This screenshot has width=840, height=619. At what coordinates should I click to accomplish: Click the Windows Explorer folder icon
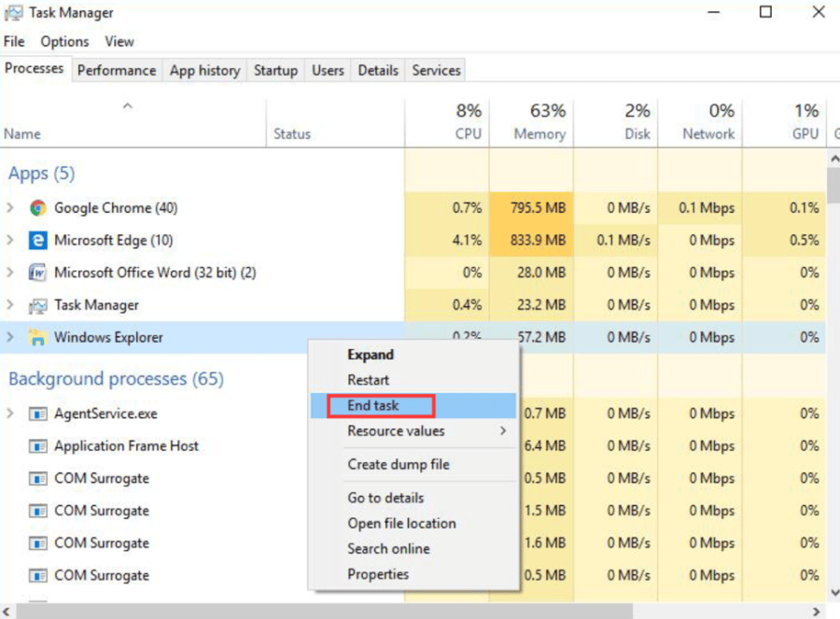(37, 337)
